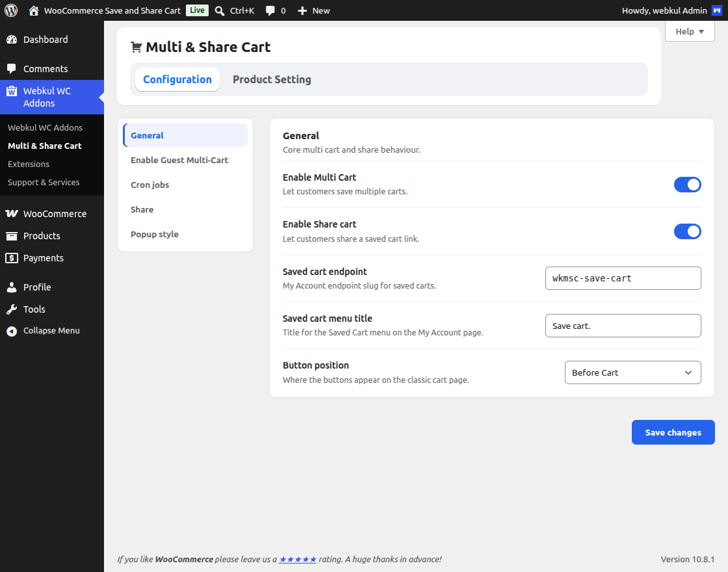
Task: Click the Save changes button
Action: pos(673,432)
